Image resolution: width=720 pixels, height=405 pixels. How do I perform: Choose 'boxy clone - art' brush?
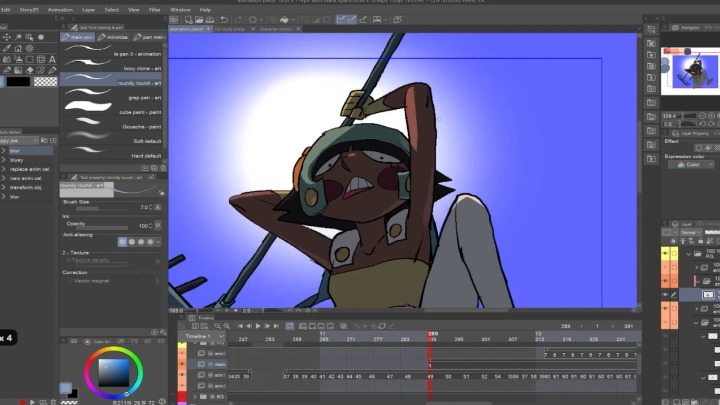(112, 65)
